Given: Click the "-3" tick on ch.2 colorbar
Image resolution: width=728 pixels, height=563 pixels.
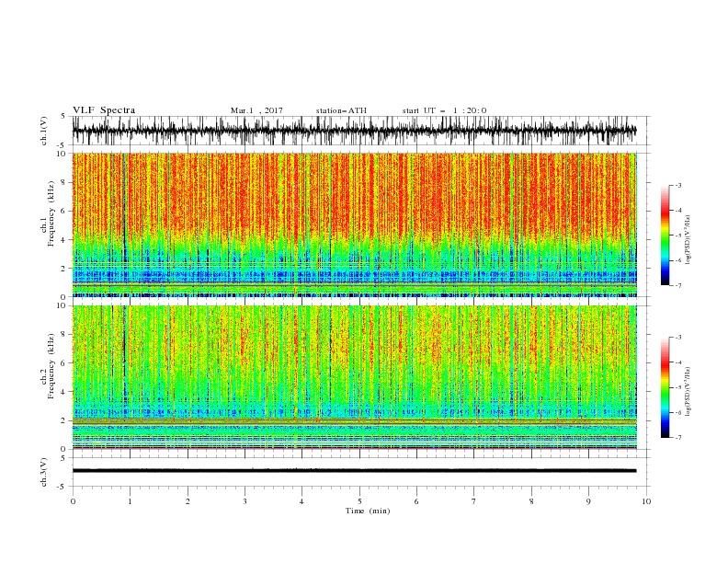Looking at the screenshot, I should click(678, 338).
